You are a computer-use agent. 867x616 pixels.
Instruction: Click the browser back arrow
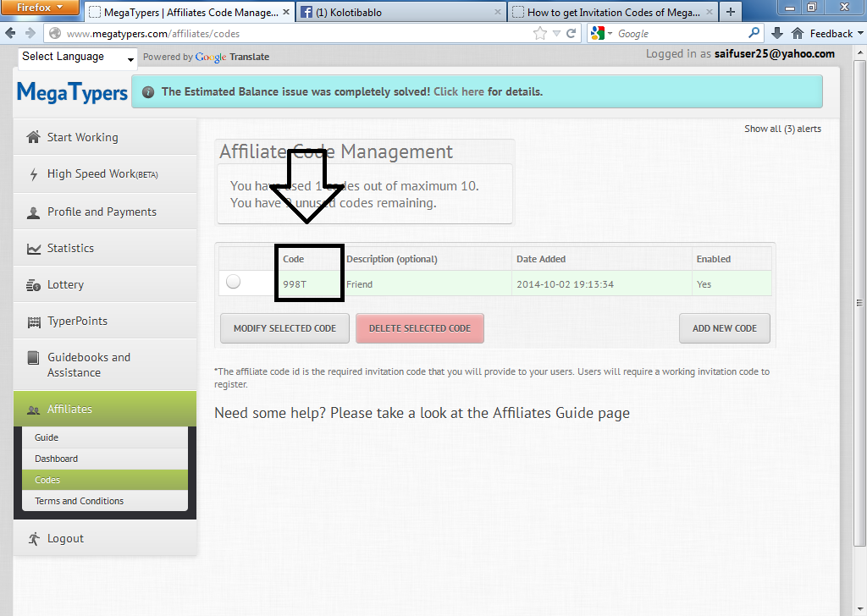[x=10, y=34]
